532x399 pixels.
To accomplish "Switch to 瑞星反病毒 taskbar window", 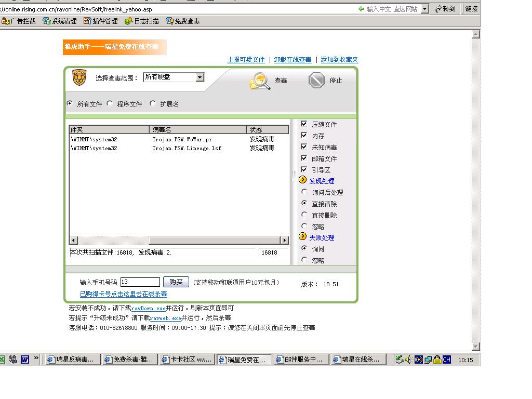I will tap(73, 360).
